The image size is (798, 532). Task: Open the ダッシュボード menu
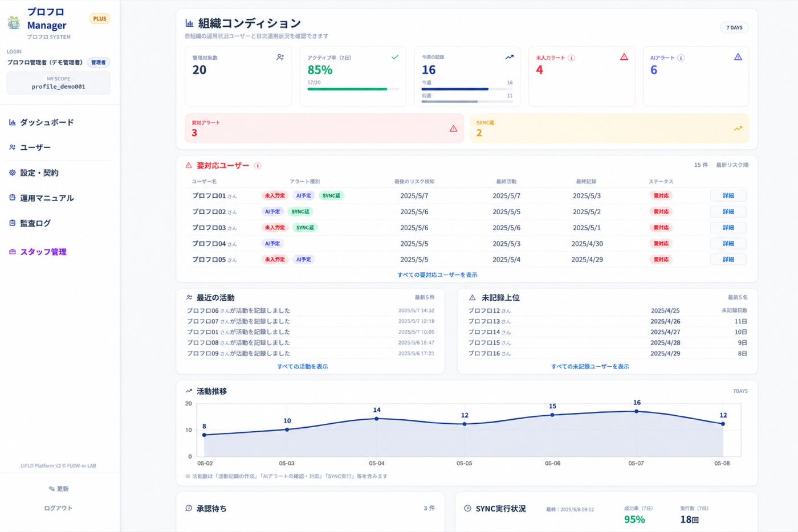point(47,122)
